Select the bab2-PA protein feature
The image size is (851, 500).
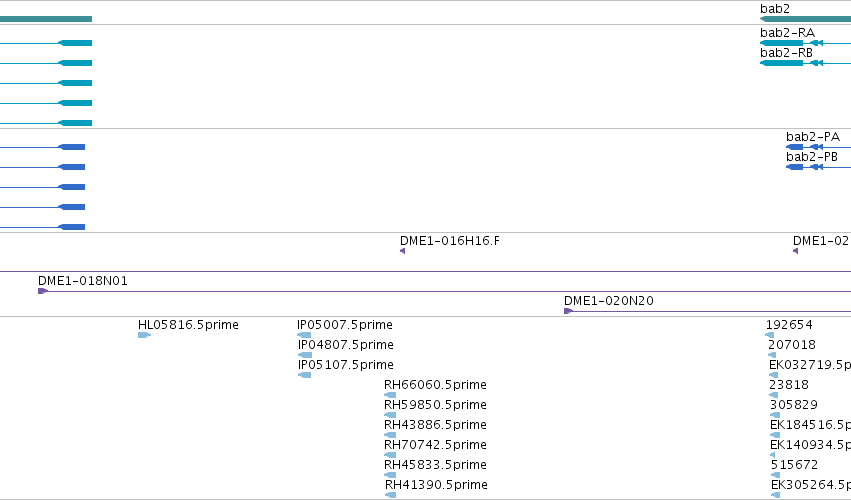(x=818, y=147)
